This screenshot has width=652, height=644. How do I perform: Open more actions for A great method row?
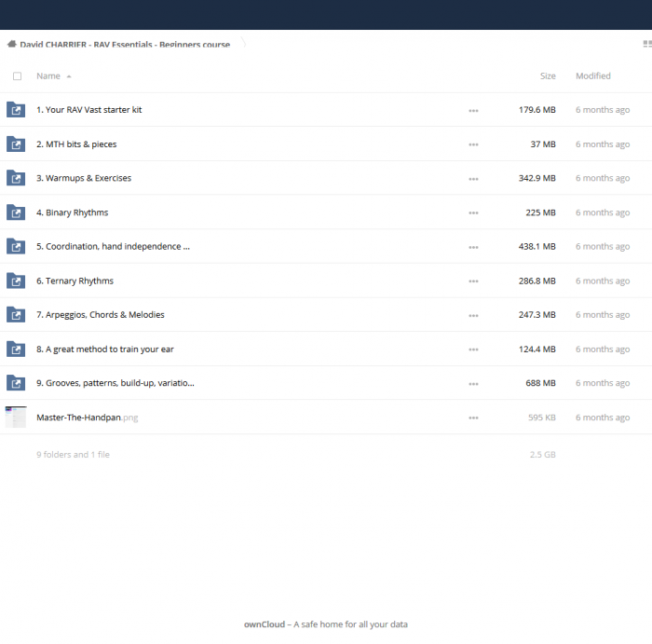point(473,349)
